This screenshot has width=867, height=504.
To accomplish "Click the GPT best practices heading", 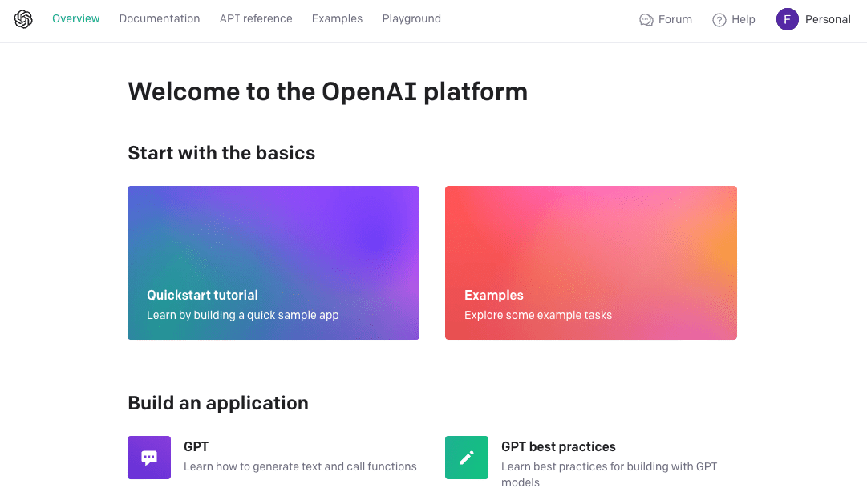I will click(x=558, y=446).
